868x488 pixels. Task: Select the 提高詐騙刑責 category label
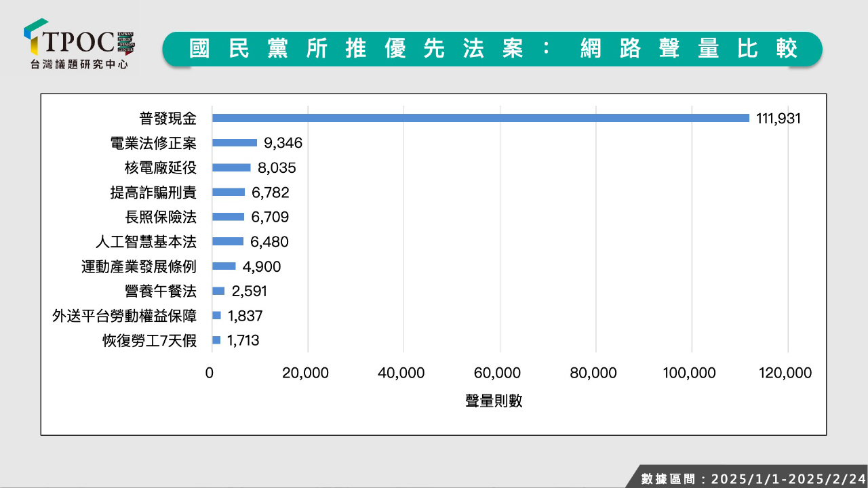pos(153,192)
